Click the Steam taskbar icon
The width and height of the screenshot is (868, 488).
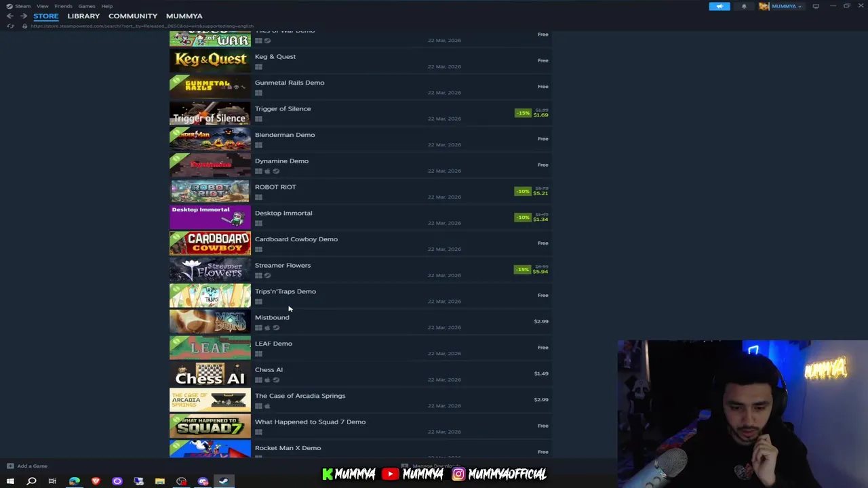tap(224, 481)
